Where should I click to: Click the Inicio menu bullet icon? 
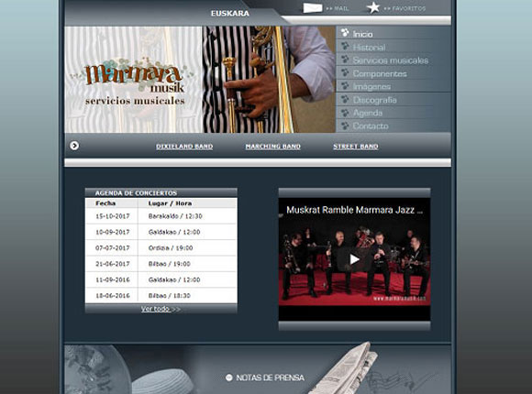[x=345, y=33]
